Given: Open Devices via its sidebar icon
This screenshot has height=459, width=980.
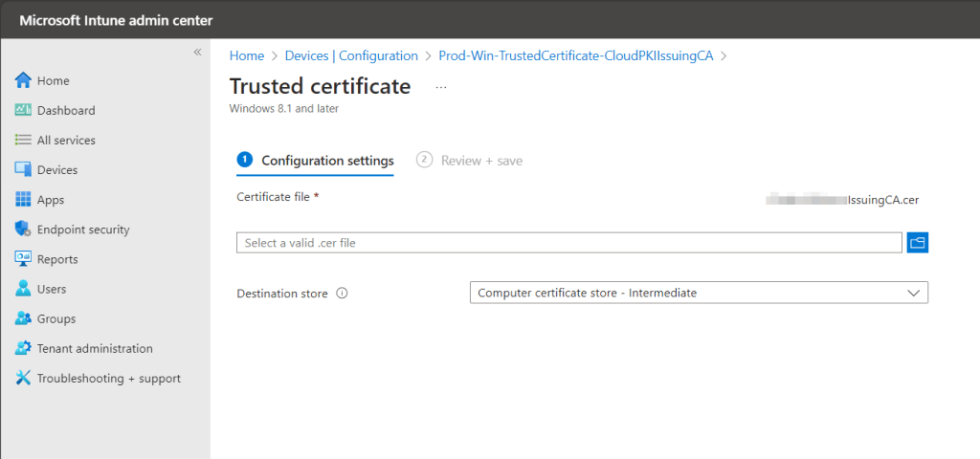Looking at the screenshot, I should [x=23, y=169].
